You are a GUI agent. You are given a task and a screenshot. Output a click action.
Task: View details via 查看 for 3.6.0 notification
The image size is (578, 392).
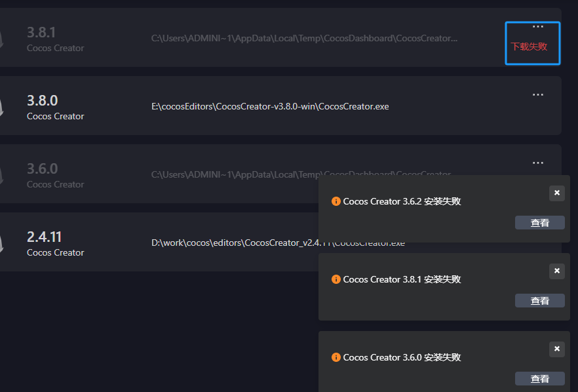539,379
